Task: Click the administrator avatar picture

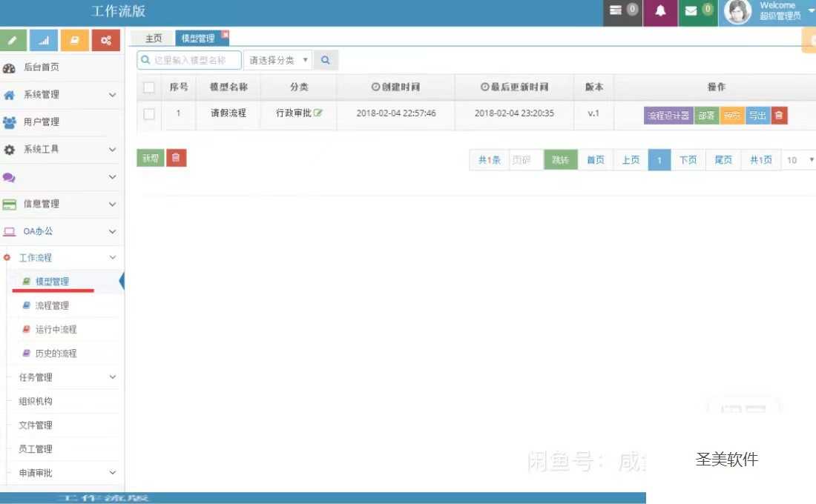Action: click(738, 11)
